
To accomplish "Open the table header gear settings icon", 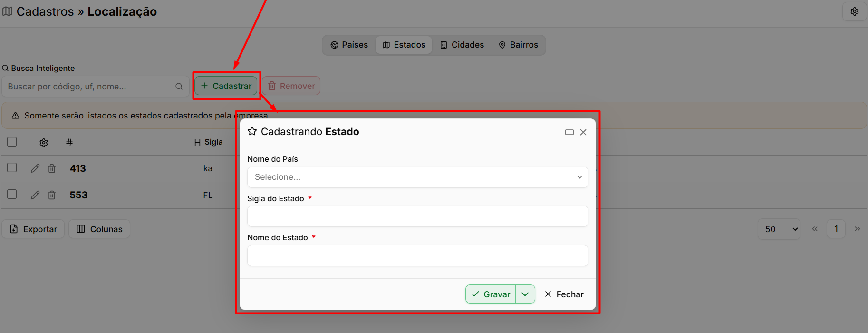I will point(44,143).
